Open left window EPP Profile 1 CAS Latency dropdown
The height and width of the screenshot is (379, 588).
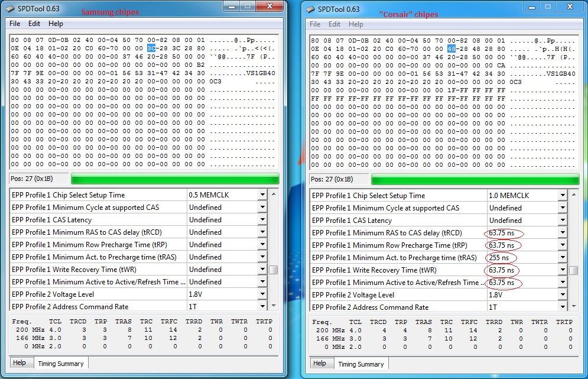[262, 219]
